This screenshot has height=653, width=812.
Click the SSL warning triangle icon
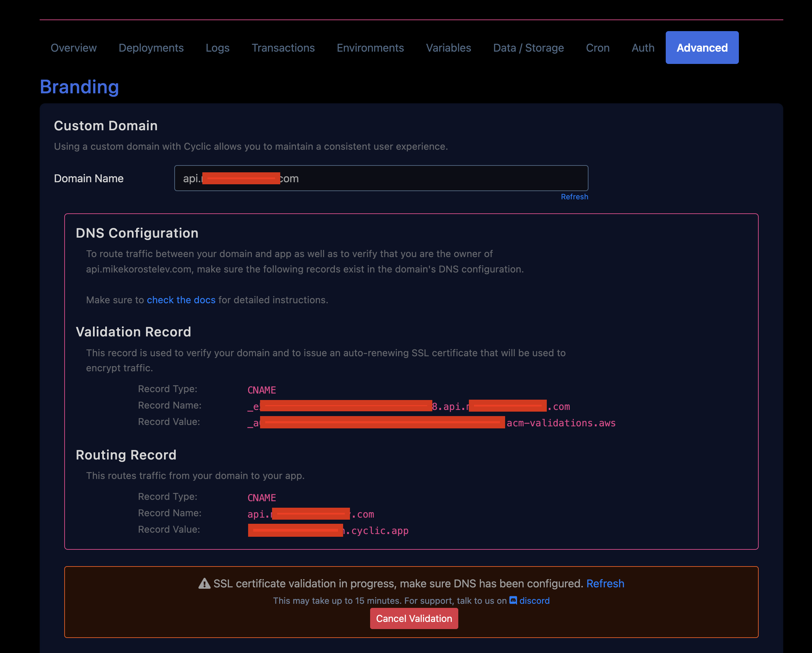pyautogui.click(x=204, y=583)
